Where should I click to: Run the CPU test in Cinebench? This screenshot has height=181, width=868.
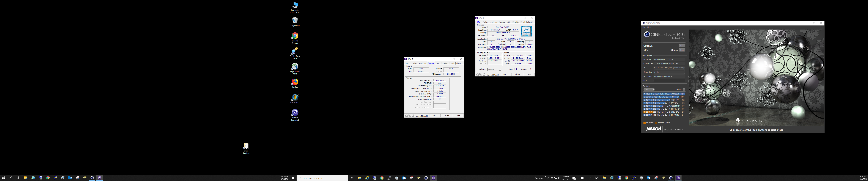(682, 50)
